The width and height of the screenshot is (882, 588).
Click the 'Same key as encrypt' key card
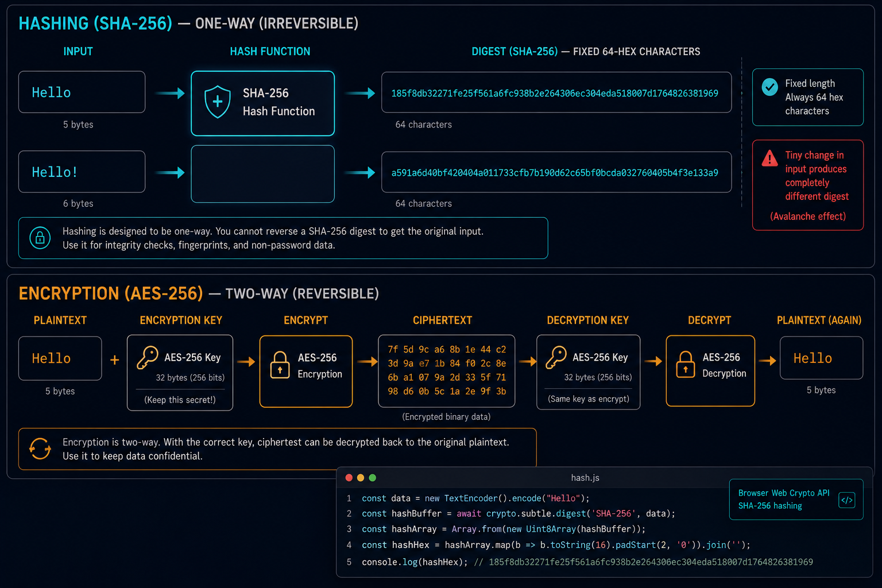(x=588, y=372)
